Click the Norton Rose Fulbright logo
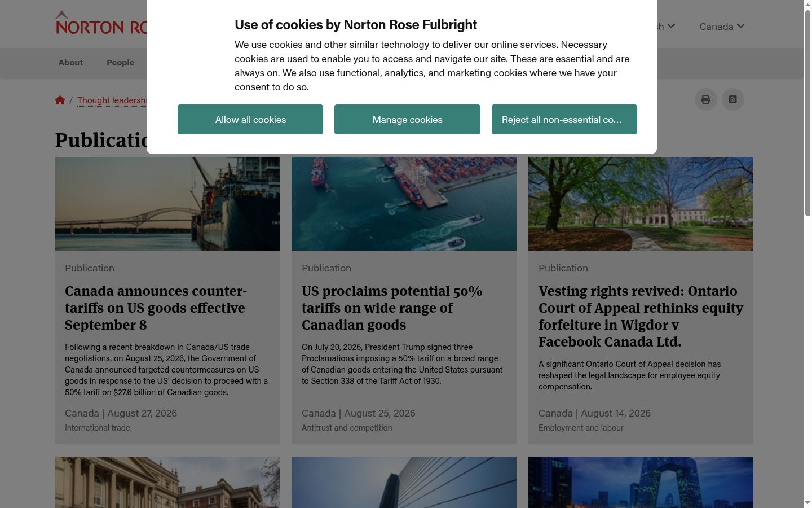Image resolution: width=812 pixels, height=508 pixels. 101,23
